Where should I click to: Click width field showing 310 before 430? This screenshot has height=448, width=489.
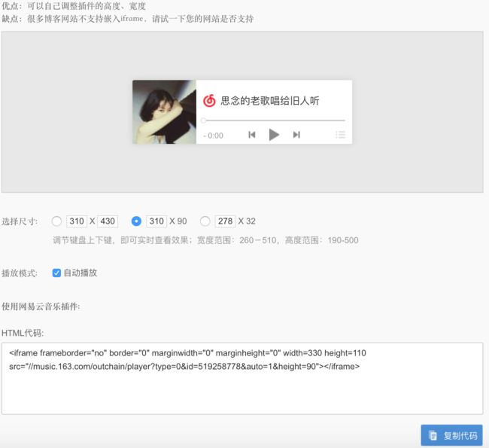tap(77, 221)
